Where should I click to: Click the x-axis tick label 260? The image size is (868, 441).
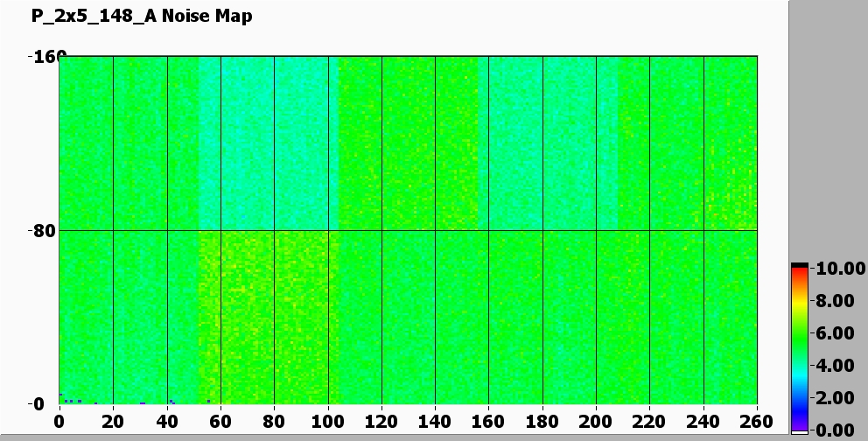(757, 420)
